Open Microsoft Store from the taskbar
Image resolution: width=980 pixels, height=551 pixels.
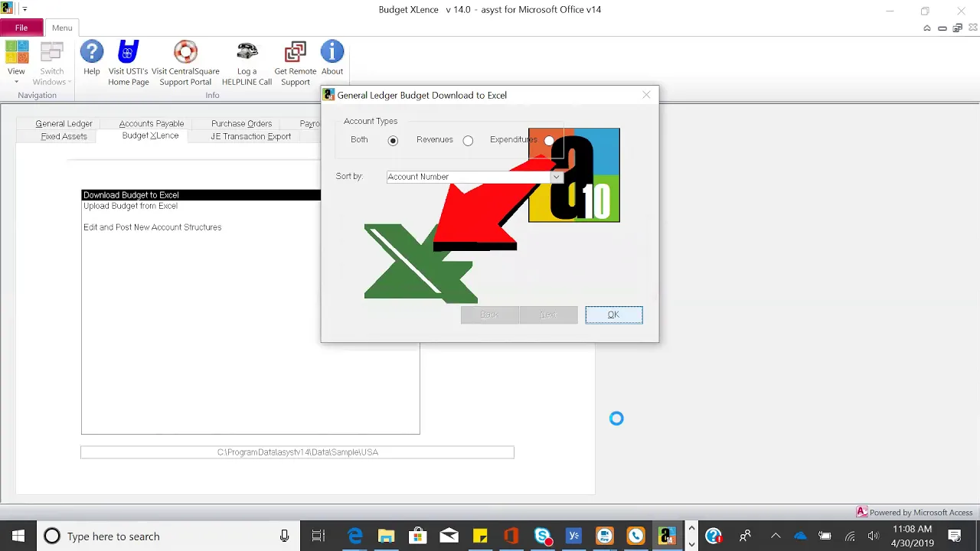tap(417, 536)
